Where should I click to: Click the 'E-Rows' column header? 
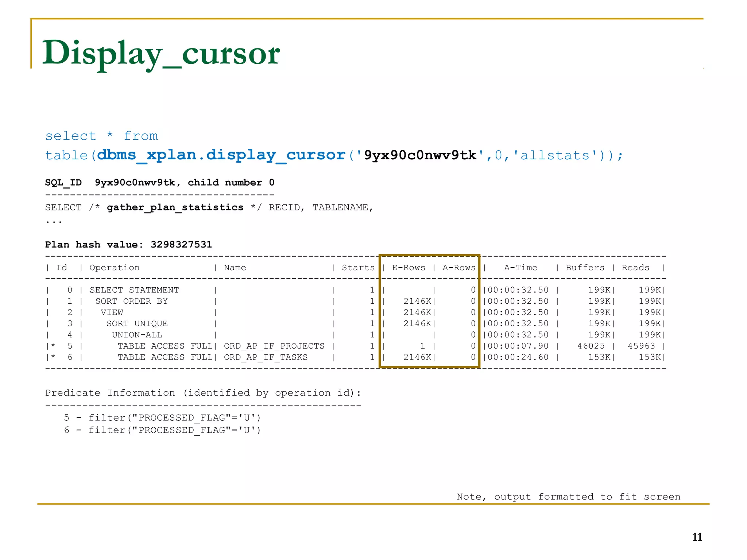(409, 268)
